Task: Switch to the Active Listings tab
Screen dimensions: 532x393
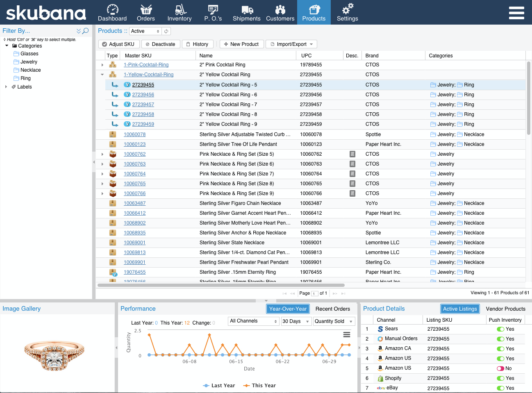Action: 460,309
